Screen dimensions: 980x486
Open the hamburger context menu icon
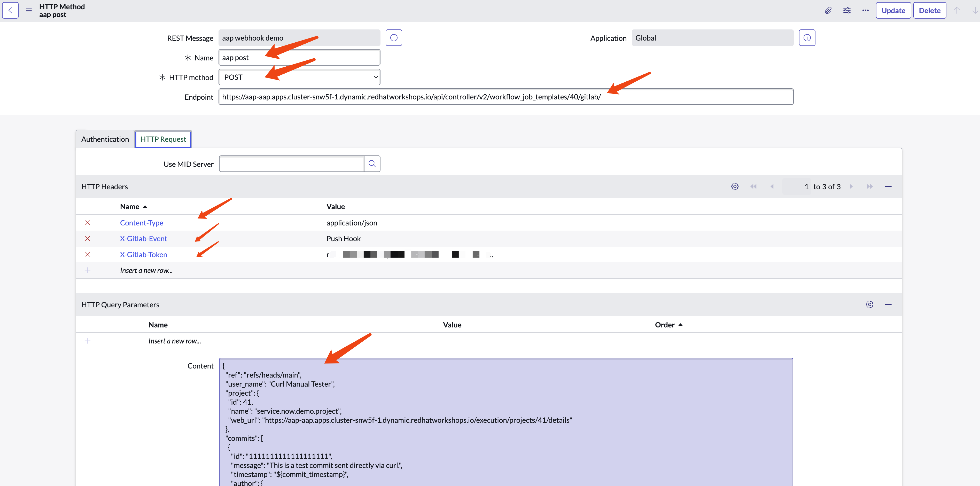pyautogui.click(x=29, y=10)
